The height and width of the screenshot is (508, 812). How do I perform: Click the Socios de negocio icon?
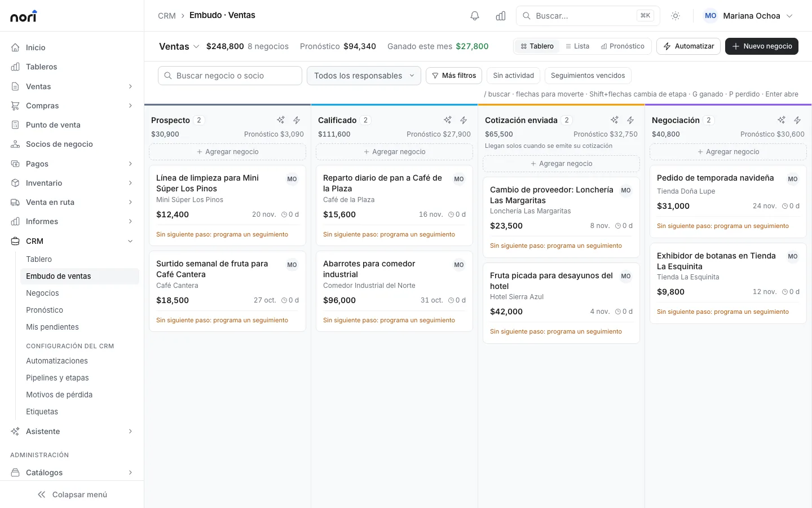(15, 144)
